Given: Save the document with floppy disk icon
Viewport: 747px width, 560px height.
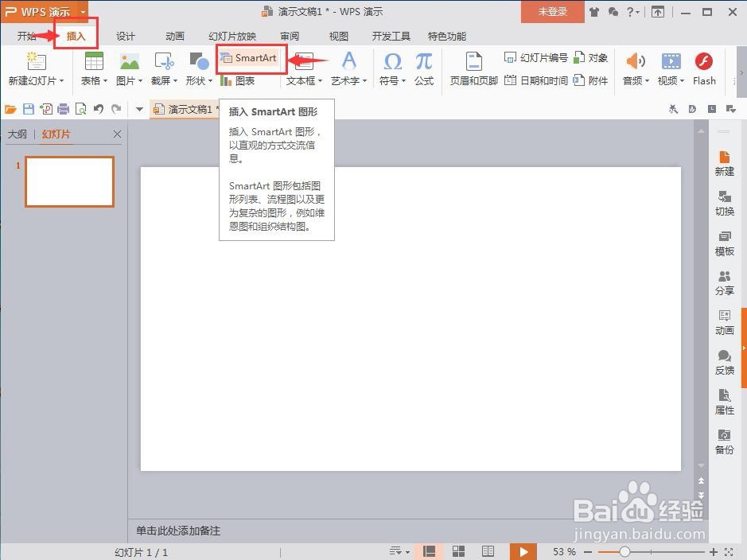Looking at the screenshot, I should coord(29,110).
